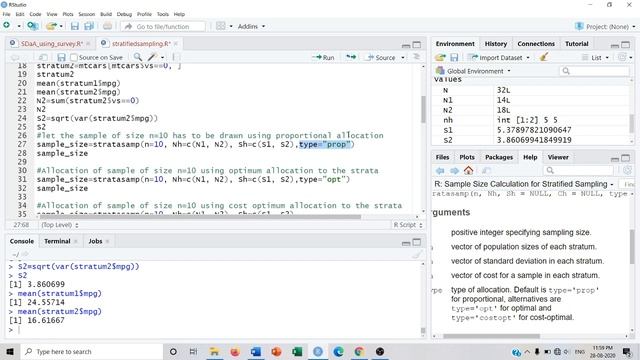Switch to Terminal tab
Viewport: 640px width, 360px height.
click(57, 241)
